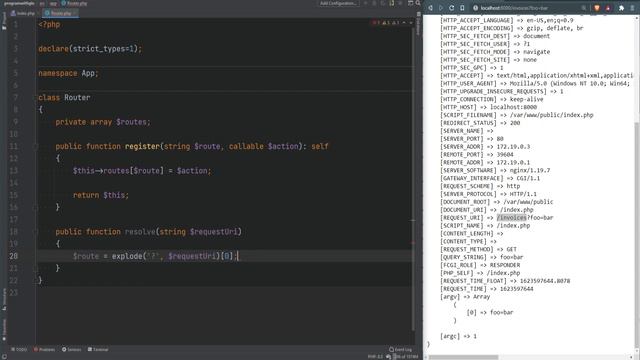Click the [DOCUMENT_ROOT] row in browser
This screenshot has width=640, height=360.
[x=496, y=202]
